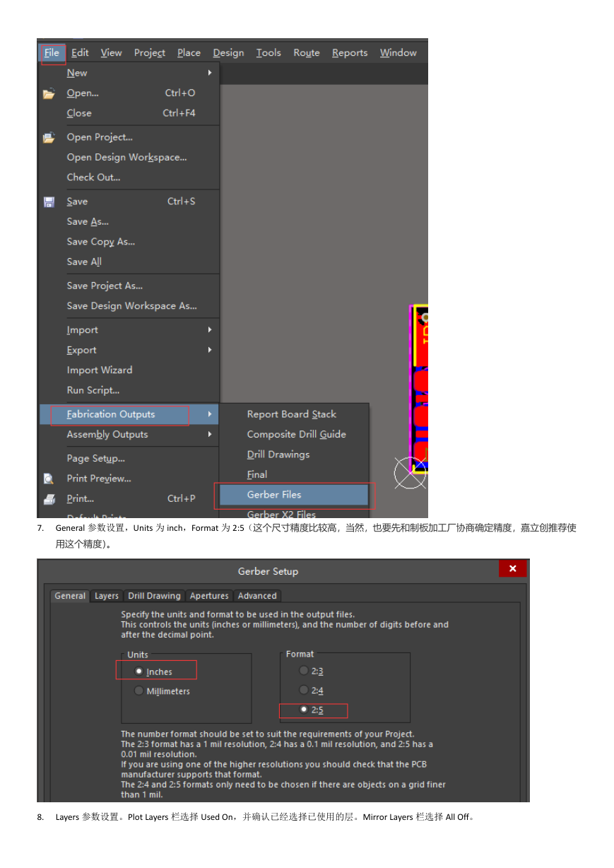614x868 pixels.
Task: Select Gerber X2 Files entry
Action: click(x=295, y=514)
